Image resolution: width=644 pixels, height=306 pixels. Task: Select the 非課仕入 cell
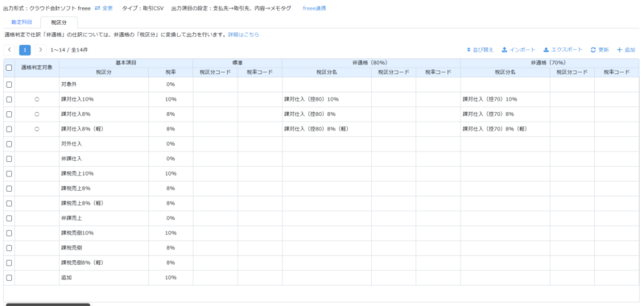pos(104,159)
